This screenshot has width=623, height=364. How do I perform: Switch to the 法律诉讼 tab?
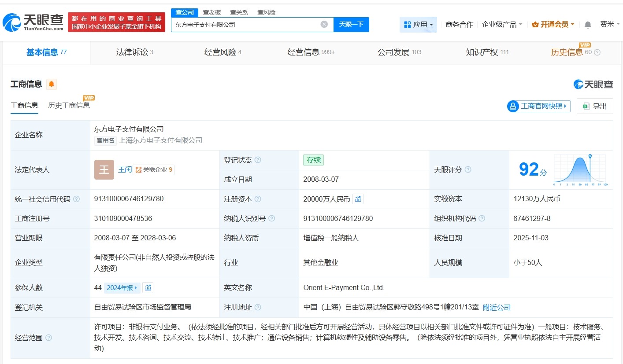coord(133,52)
